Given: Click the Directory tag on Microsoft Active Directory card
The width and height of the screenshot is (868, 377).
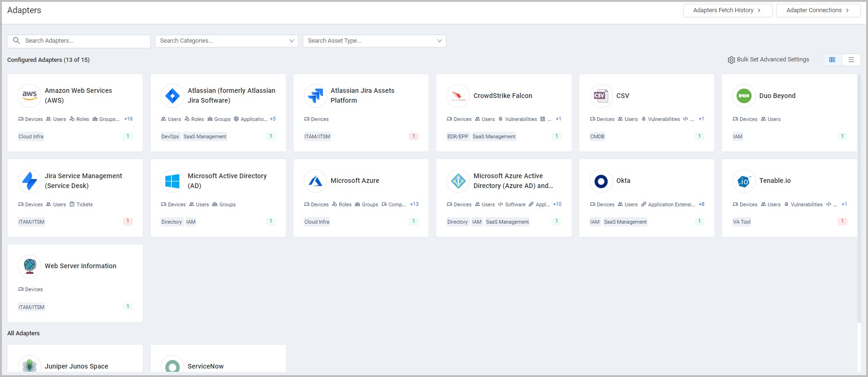Looking at the screenshot, I should click(171, 222).
